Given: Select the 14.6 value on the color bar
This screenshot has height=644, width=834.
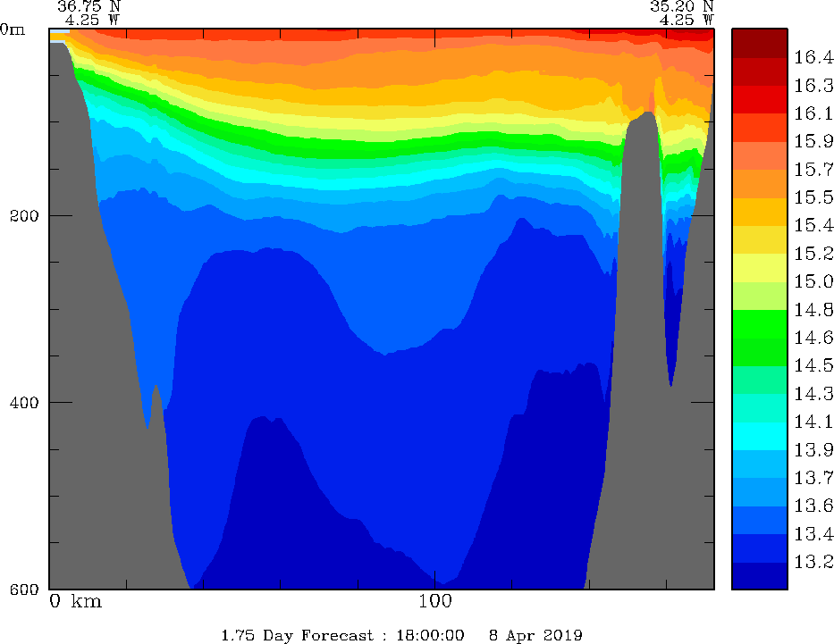Looking at the screenshot, I should tap(813, 338).
